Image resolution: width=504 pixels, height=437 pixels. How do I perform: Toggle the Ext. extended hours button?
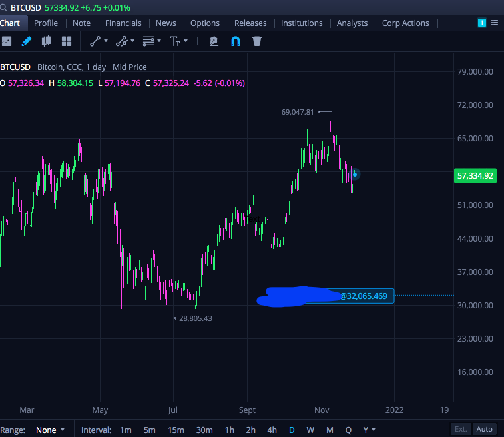[461, 429]
